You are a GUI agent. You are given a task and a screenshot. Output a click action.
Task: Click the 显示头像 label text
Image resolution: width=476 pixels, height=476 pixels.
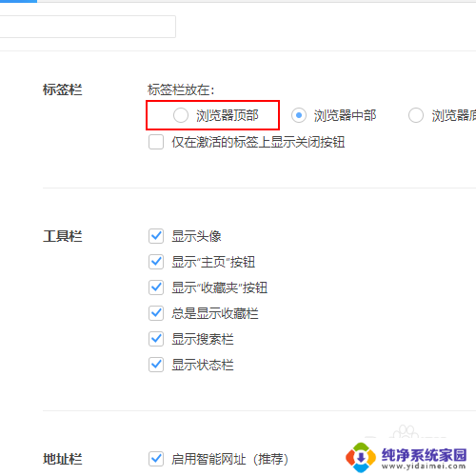point(196,236)
